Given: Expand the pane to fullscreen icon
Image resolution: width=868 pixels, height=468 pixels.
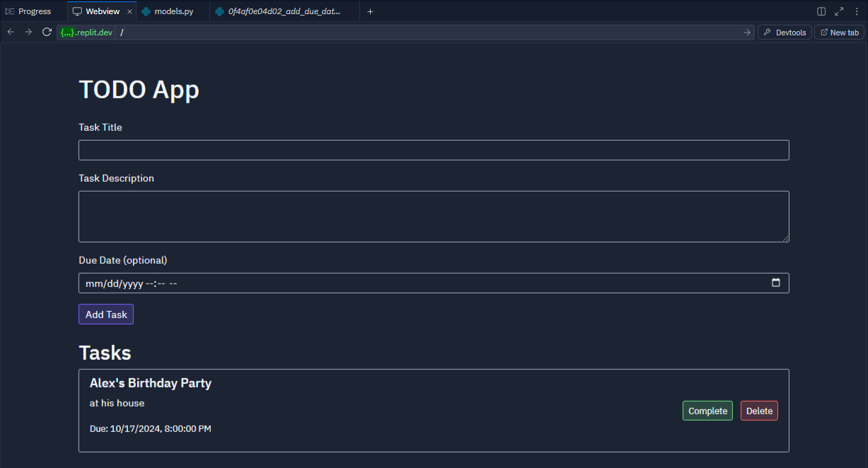Looking at the screenshot, I should tap(839, 11).
